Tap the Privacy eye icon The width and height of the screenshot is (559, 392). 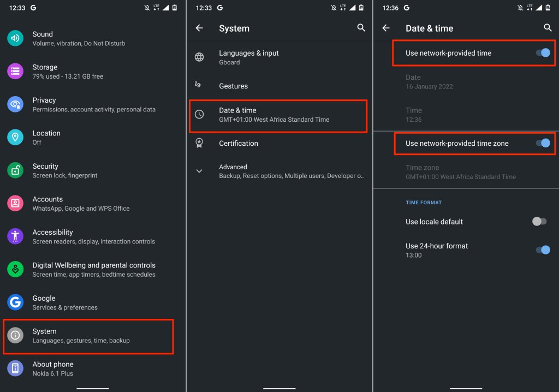15,104
